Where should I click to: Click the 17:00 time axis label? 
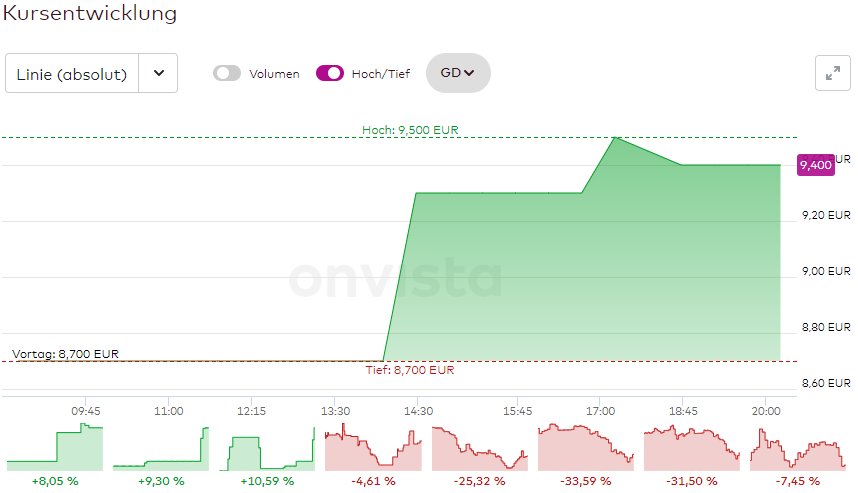600,411
